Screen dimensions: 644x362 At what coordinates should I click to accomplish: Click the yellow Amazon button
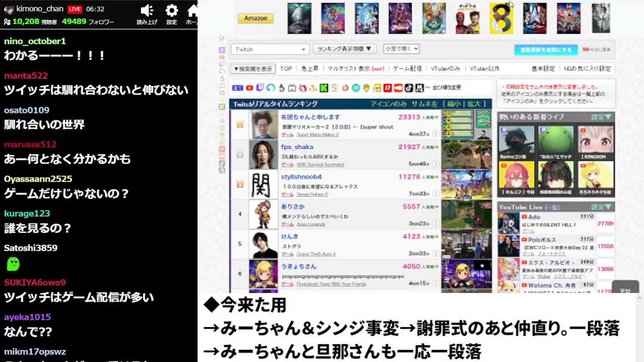tap(256, 18)
